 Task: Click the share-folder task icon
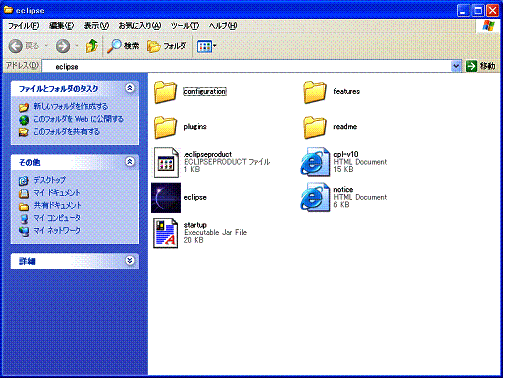(24, 132)
